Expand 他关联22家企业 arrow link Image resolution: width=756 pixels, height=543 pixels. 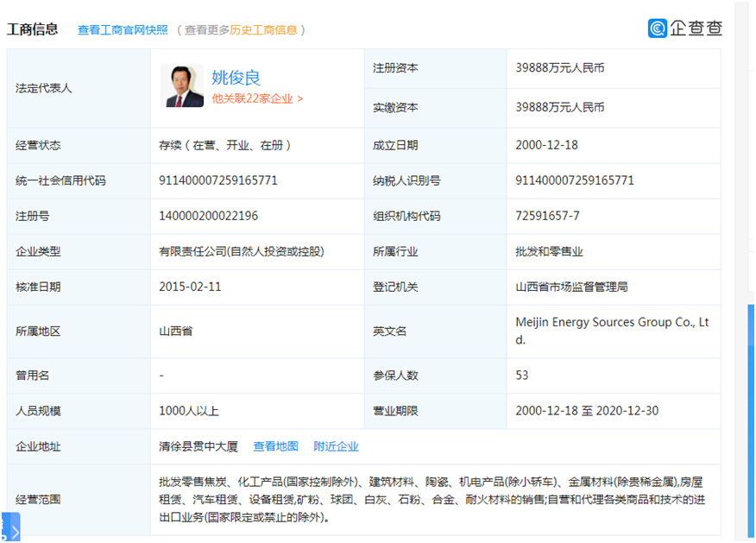click(x=257, y=99)
